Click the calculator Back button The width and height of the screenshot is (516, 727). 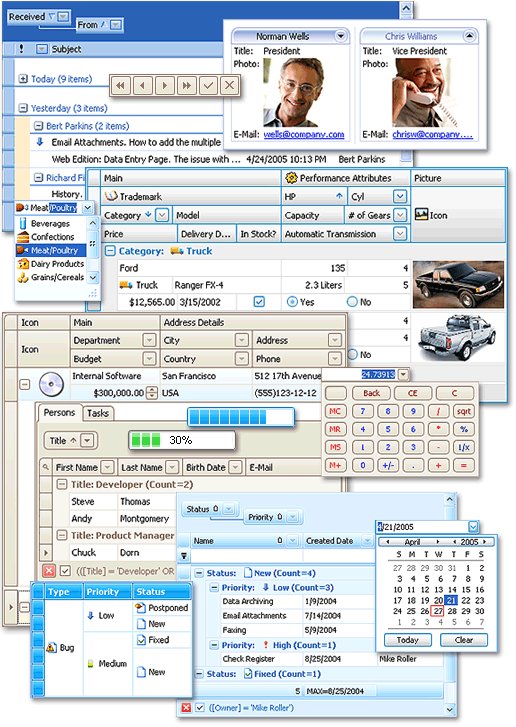point(372,393)
